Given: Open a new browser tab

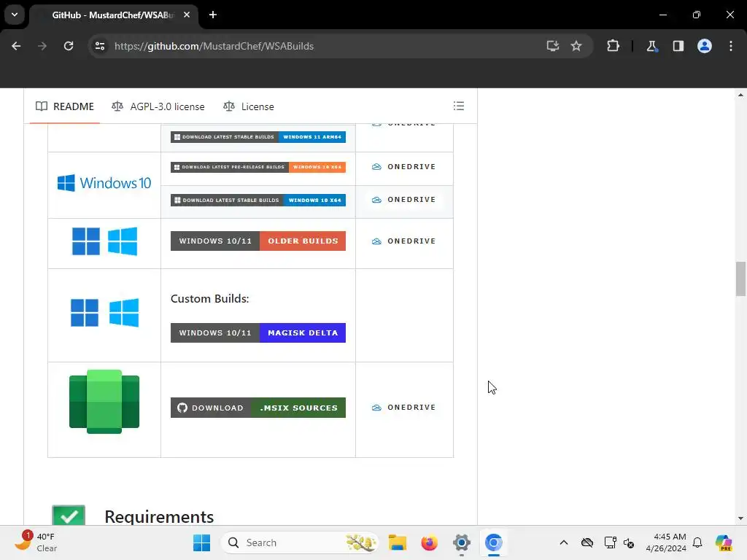Looking at the screenshot, I should coord(213,15).
